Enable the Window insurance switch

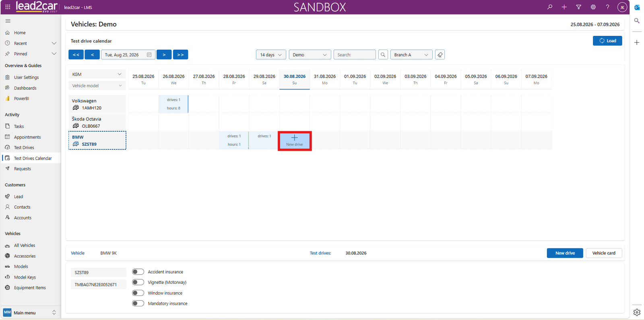[x=138, y=293]
